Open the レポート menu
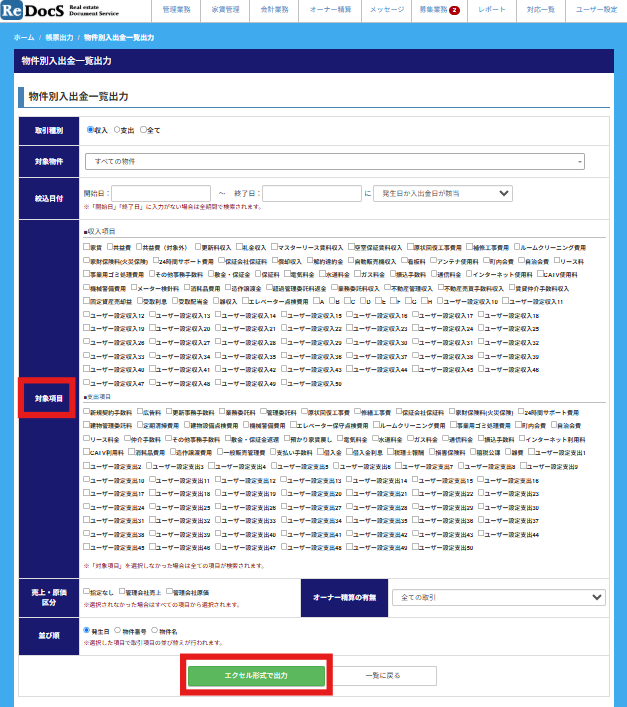This screenshot has height=707, width=627. pyautogui.click(x=492, y=9)
